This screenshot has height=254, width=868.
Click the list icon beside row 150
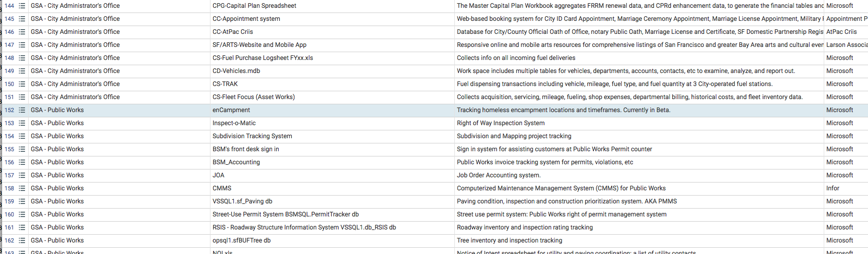(22, 84)
